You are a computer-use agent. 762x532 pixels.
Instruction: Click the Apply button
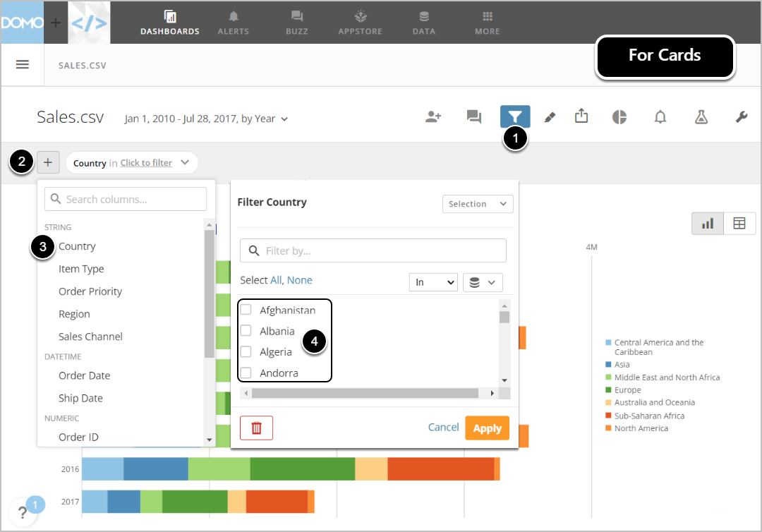click(x=487, y=428)
